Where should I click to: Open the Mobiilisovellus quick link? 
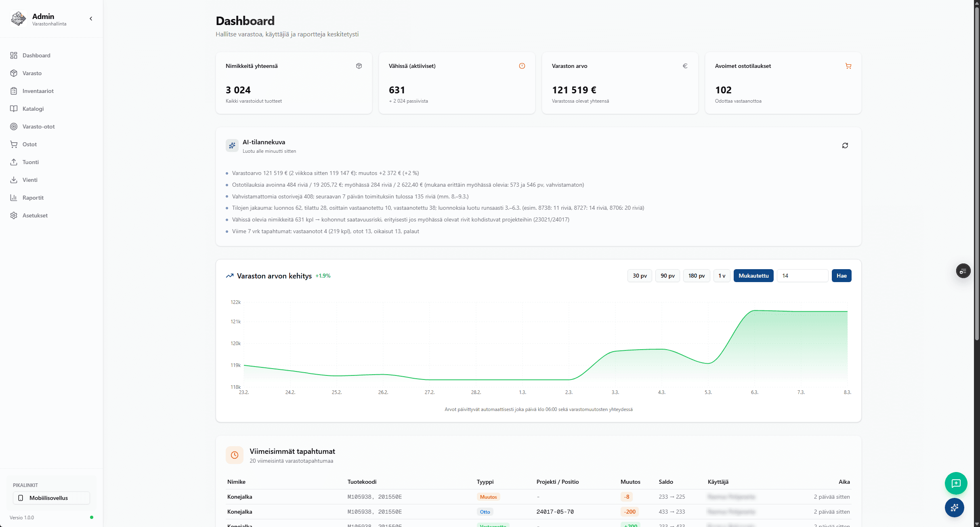(x=51, y=498)
